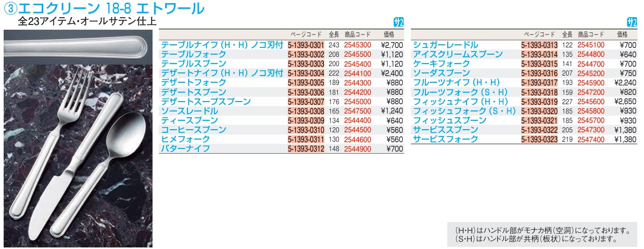Click product code 2545300
Image resolution: width=644 pixels, height=249 pixels.
click(x=358, y=45)
